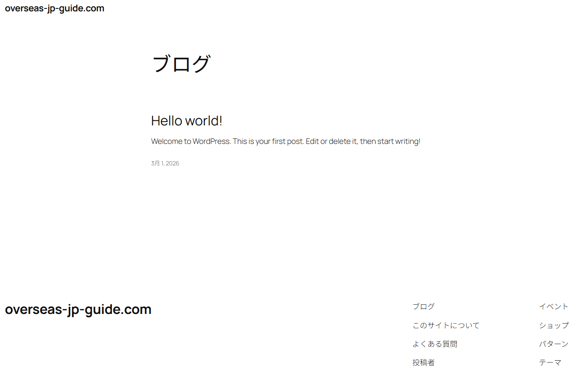Screen dimensions: 588x380
Task: Open よくある質問 in the footer
Action: (x=435, y=344)
